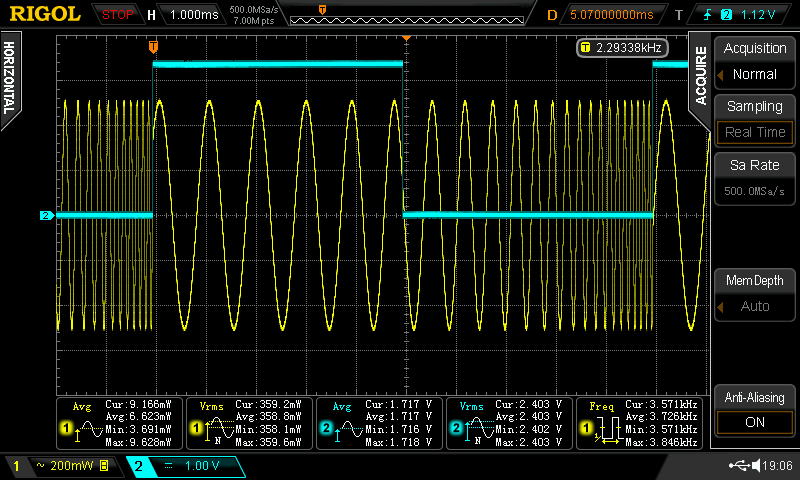Click the orange center time reference triangle
Image resolution: width=800 pixels, height=480 pixels.
(407, 38)
